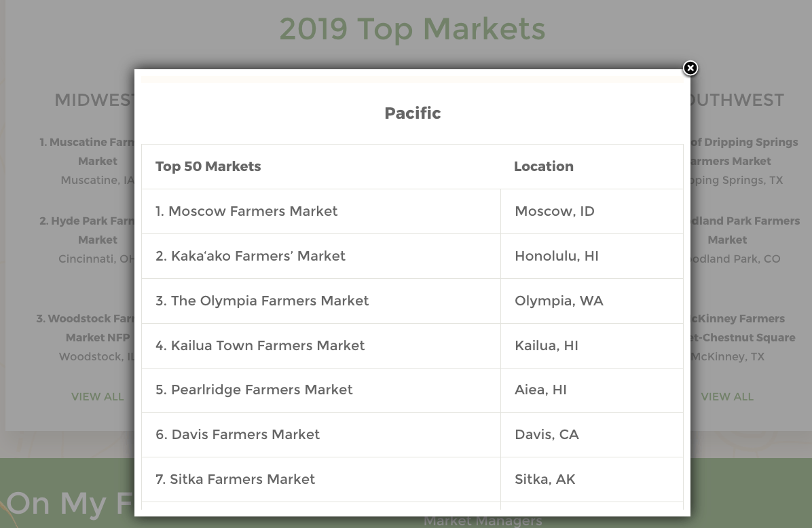
Task: Select Kailua Town Farmers Market row
Action: [260, 345]
